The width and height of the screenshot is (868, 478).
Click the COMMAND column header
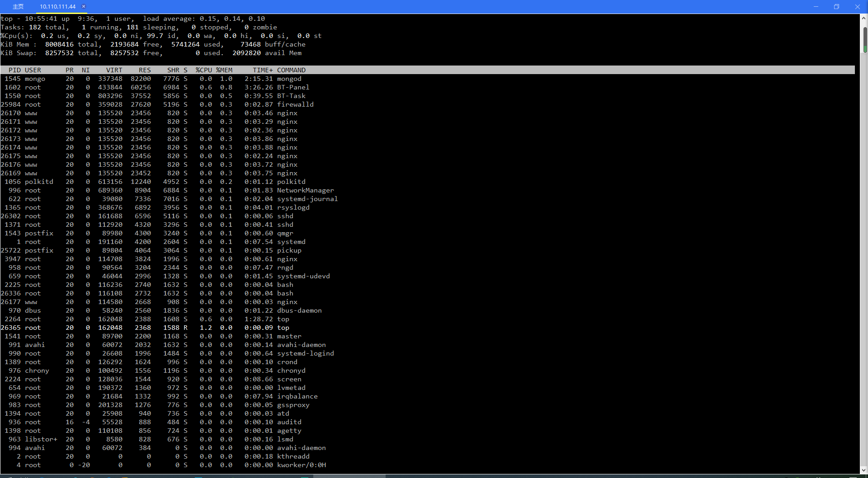pos(291,70)
